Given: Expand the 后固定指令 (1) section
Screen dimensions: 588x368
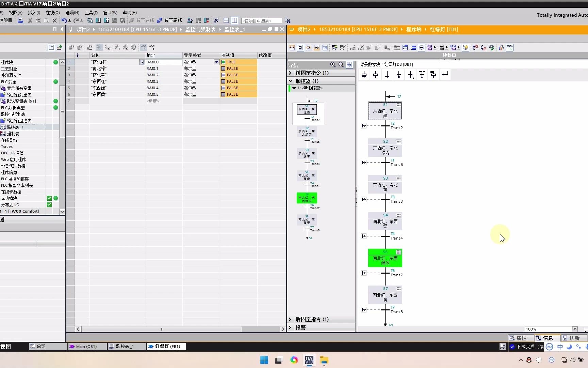Looking at the screenshot, I should tap(290, 319).
